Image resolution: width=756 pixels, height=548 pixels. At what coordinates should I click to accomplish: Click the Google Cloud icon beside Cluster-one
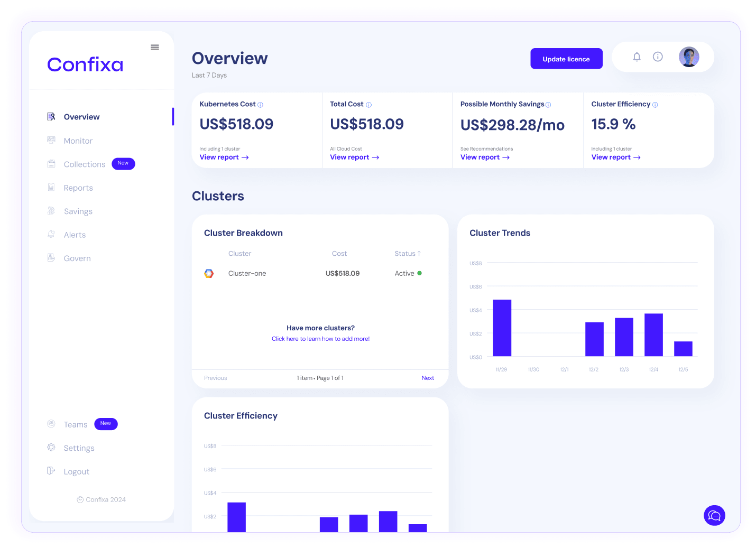209,273
